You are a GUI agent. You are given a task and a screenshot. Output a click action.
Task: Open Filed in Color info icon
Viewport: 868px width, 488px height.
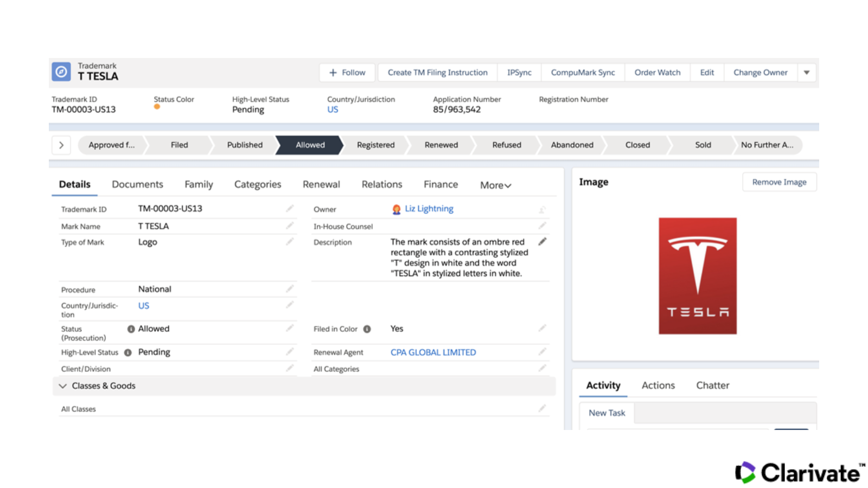click(367, 329)
